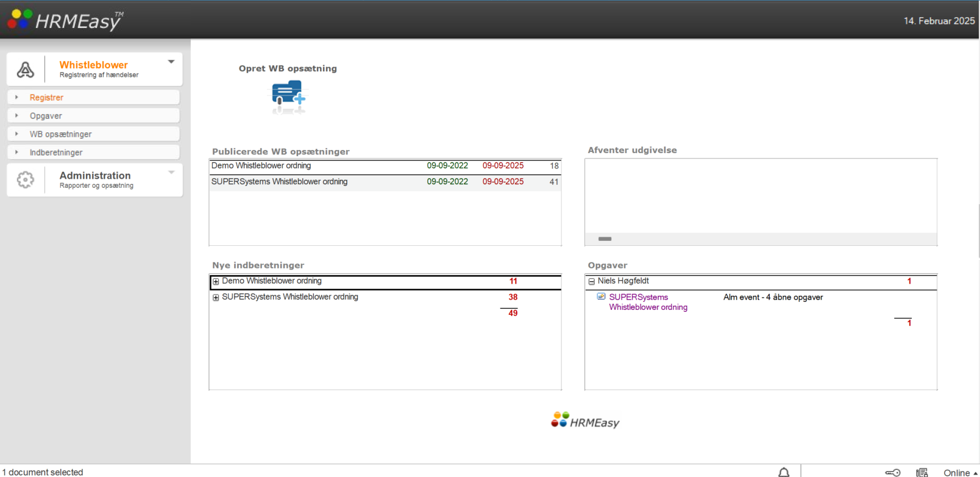Image resolution: width=980 pixels, height=477 pixels.
Task: Click the Opgaver panel heading
Action: click(607, 265)
